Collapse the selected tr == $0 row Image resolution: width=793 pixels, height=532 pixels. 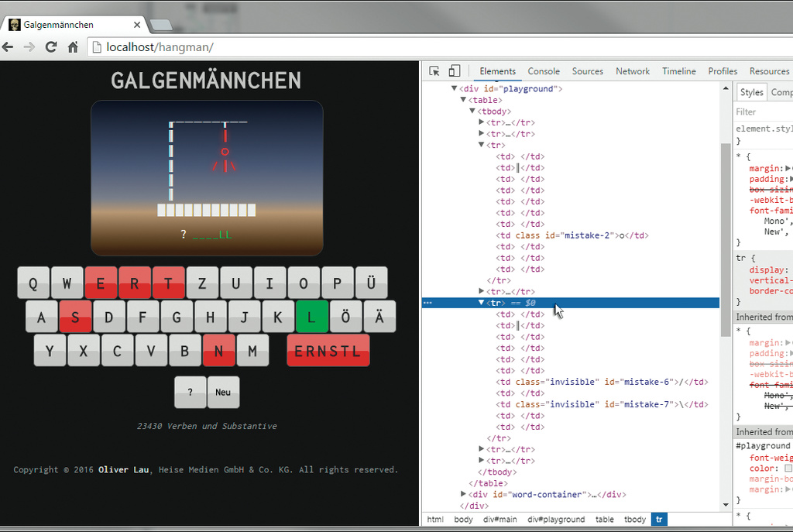pyautogui.click(x=481, y=303)
